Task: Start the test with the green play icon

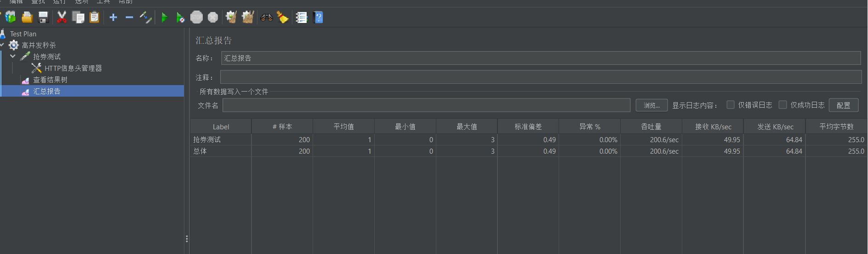Action: [x=165, y=17]
